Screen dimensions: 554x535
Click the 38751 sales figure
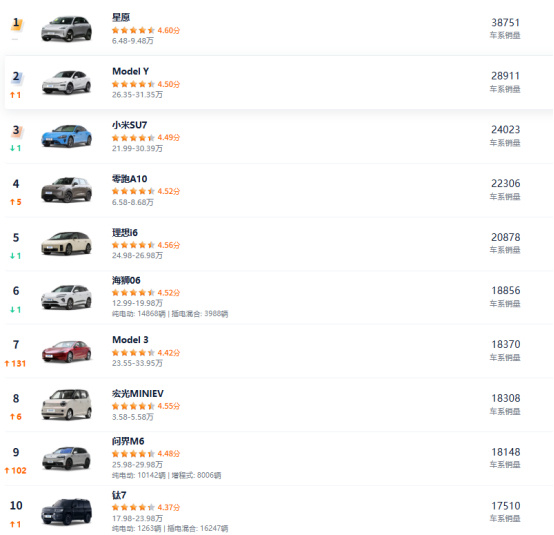point(506,23)
